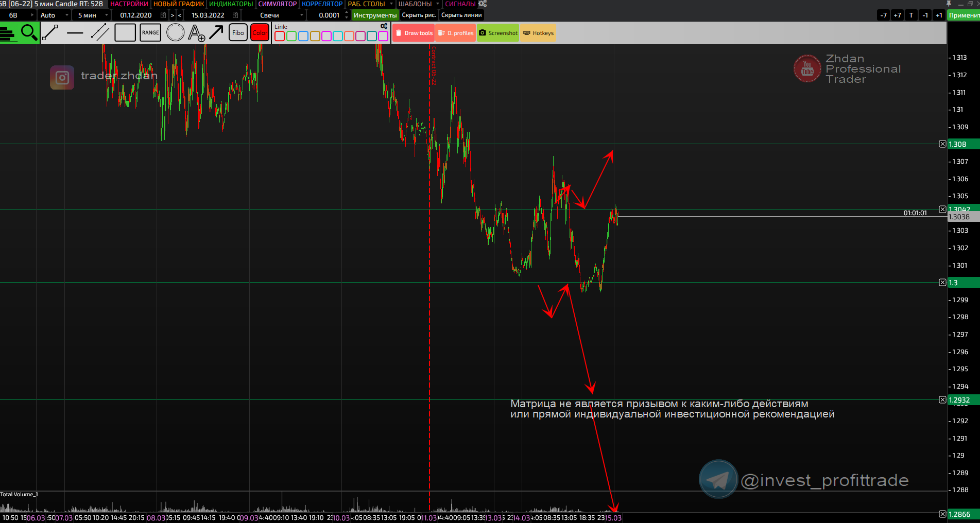Open the Auto scale dropdown

point(55,15)
